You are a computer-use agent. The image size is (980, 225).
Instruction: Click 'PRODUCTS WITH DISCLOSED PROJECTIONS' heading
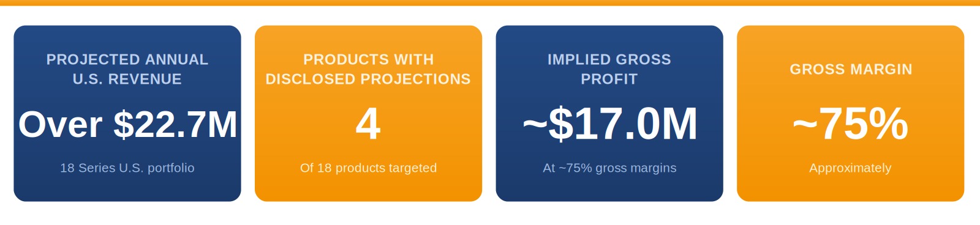[x=368, y=69]
